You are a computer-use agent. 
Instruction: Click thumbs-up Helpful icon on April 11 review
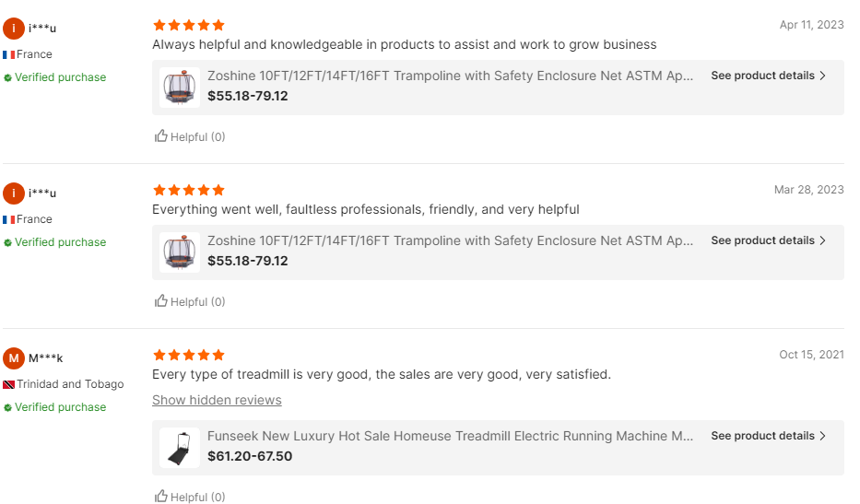pyautogui.click(x=161, y=136)
